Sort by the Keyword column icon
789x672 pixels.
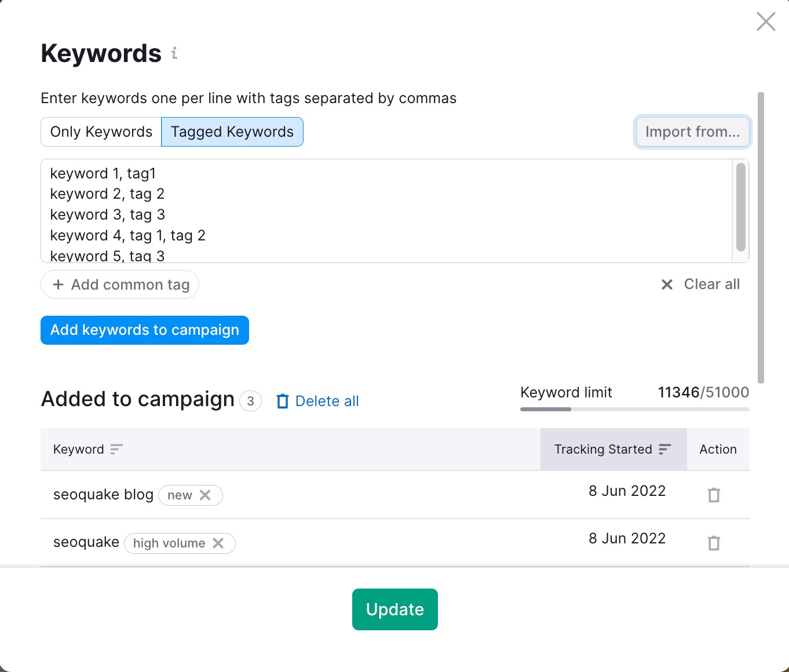click(117, 449)
